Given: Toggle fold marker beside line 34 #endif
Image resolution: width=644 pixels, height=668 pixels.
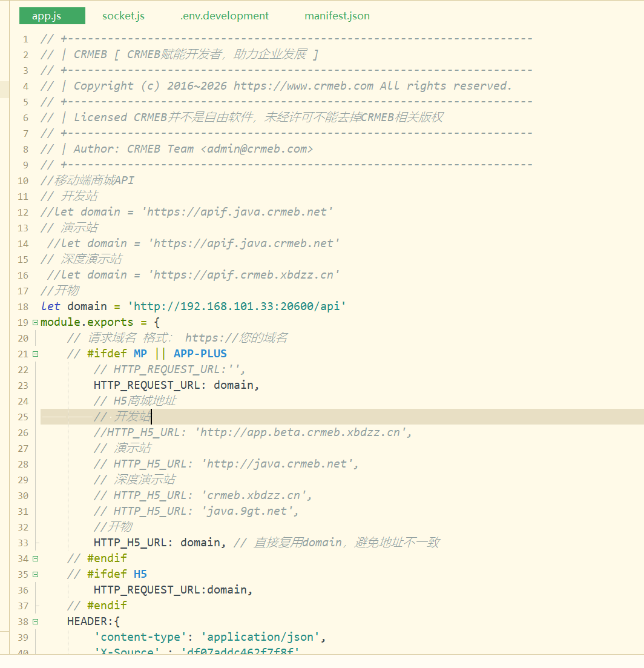Looking at the screenshot, I should [35, 558].
